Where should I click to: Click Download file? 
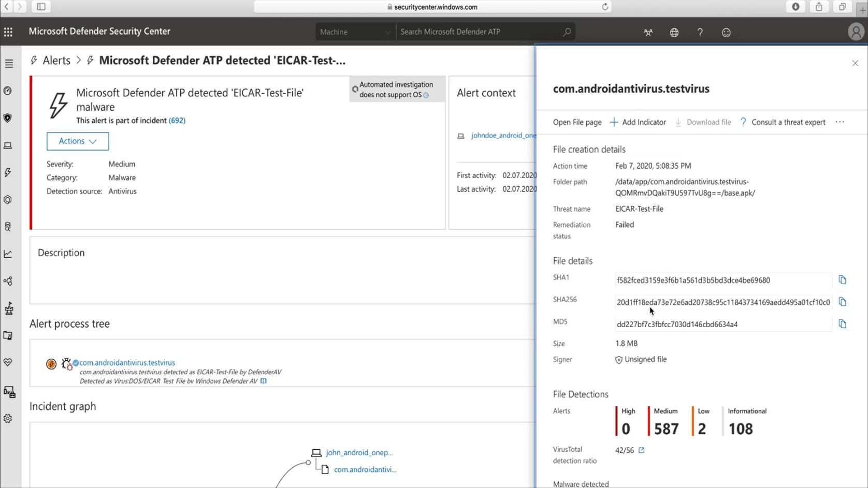(x=703, y=122)
